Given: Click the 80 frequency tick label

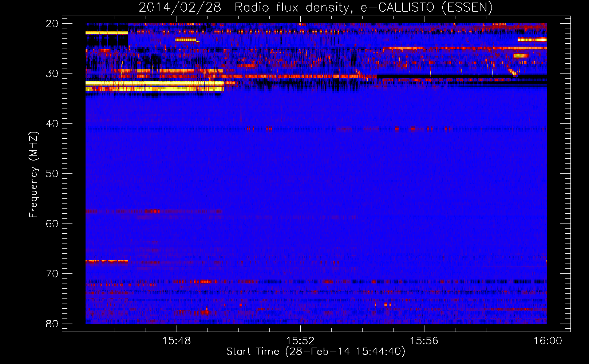Looking at the screenshot, I should [x=52, y=324].
